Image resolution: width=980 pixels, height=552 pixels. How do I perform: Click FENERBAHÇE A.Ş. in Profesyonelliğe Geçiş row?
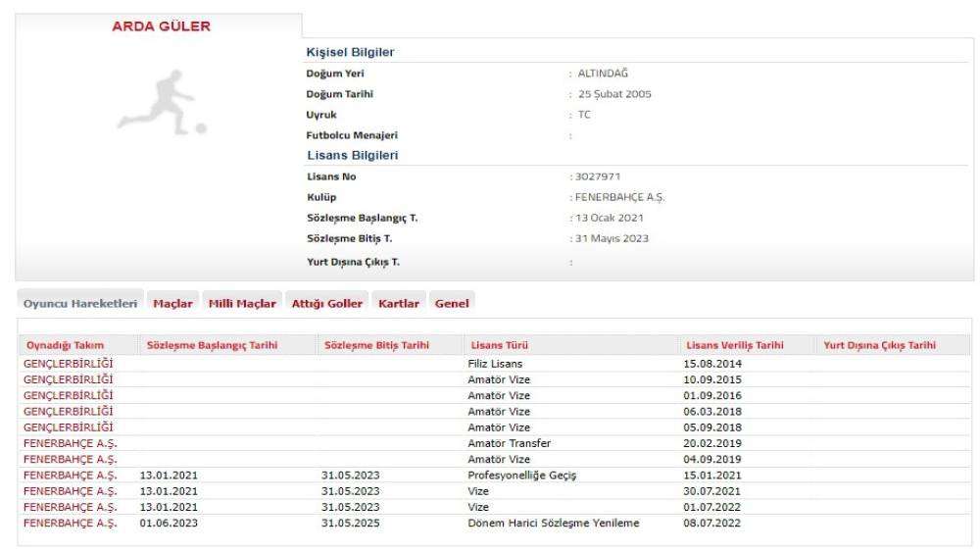click(x=70, y=476)
